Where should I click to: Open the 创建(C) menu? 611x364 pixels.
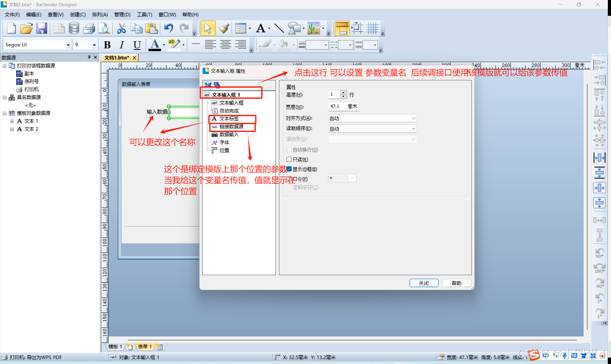tap(78, 15)
